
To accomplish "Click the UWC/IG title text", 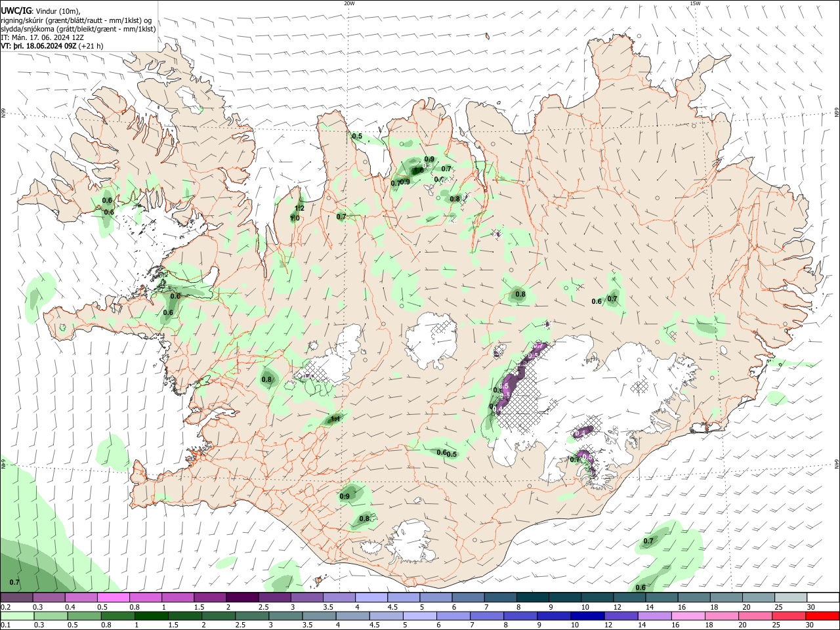I will (15, 10).
